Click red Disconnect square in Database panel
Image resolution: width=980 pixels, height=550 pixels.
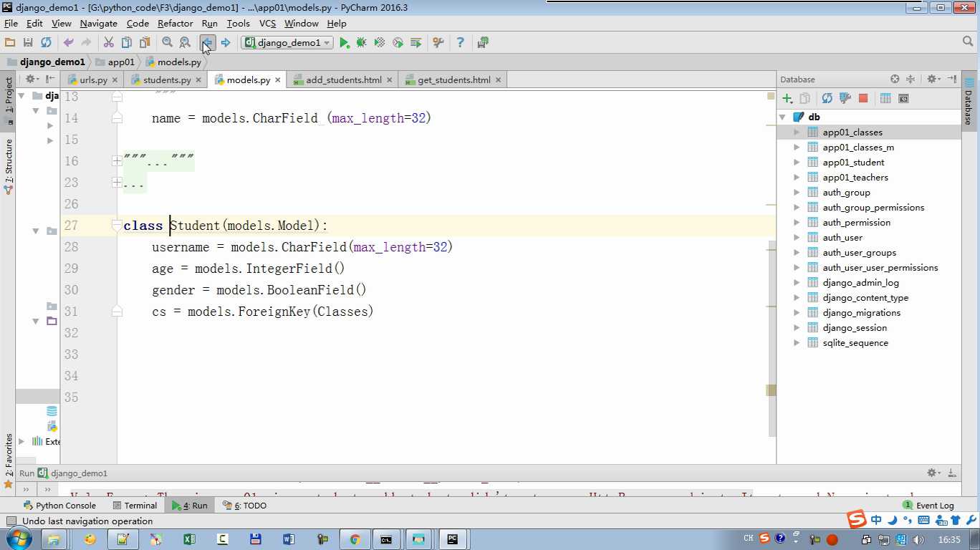click(863, 98)
